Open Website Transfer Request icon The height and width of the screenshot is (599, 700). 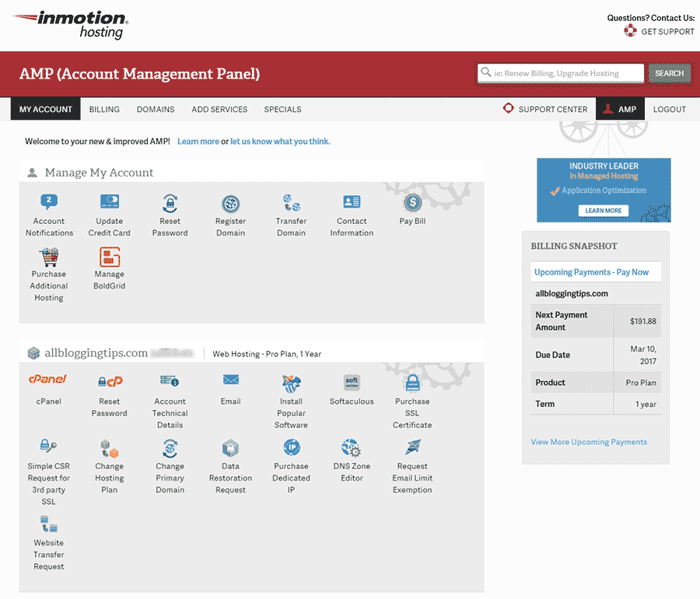(x=49, y=524)
